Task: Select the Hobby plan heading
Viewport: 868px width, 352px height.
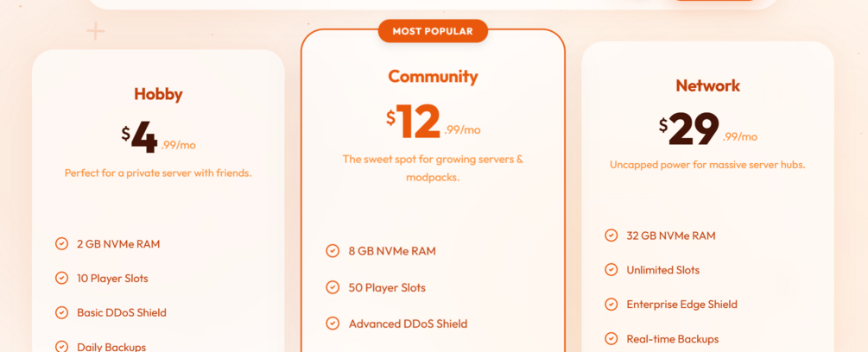Action: (x=158, y=94)
